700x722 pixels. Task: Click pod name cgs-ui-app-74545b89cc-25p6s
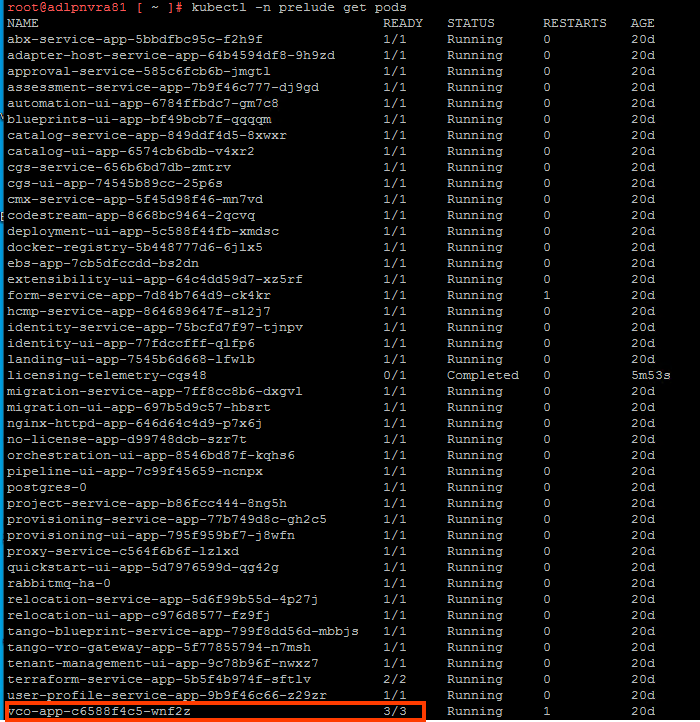pos(115,183)
